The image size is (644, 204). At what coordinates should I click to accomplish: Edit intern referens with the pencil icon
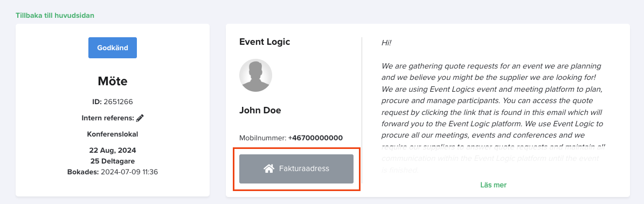(140, 118)
